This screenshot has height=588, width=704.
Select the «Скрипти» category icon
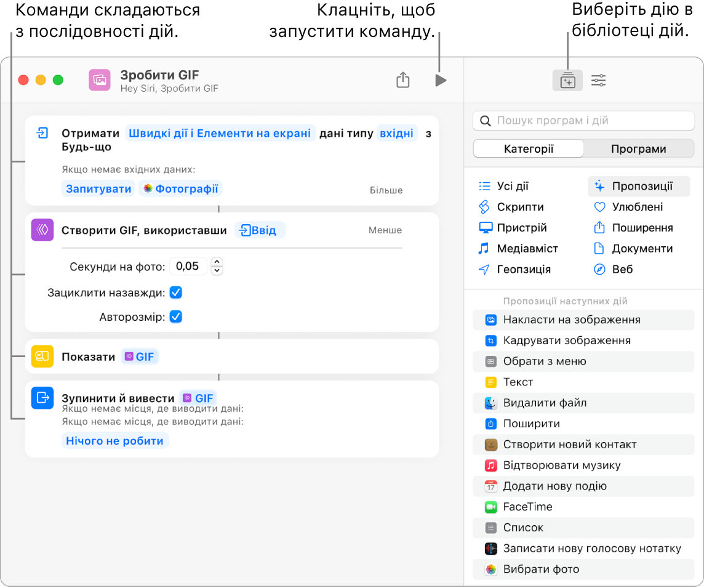pyautogui.click(x=485, y=207)
